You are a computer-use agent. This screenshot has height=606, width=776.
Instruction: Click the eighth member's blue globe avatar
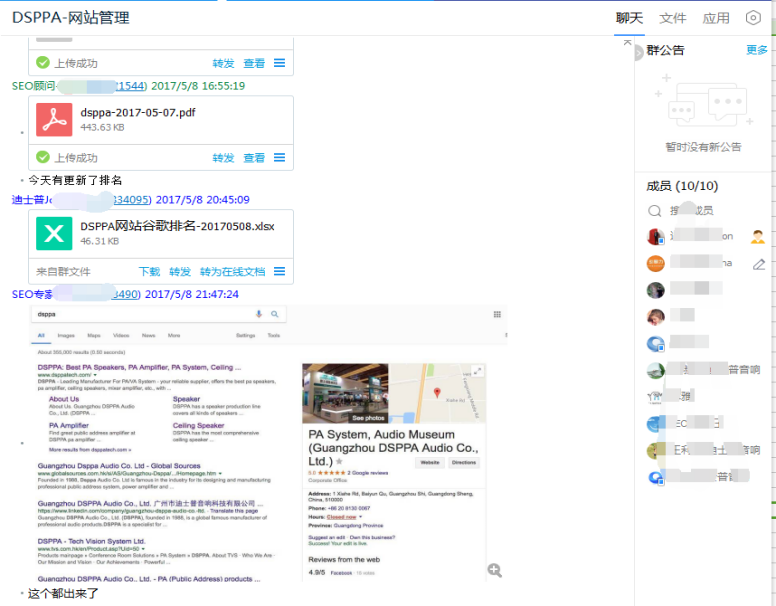coord(656,424)
